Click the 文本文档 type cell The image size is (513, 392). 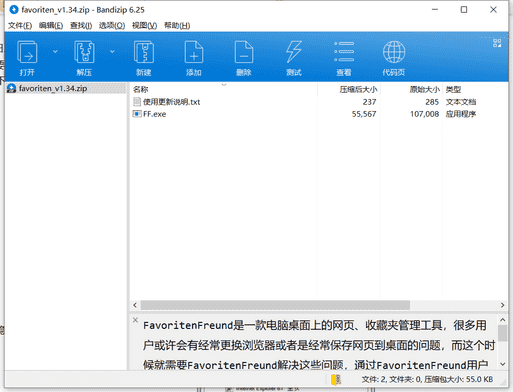(461, 102)
